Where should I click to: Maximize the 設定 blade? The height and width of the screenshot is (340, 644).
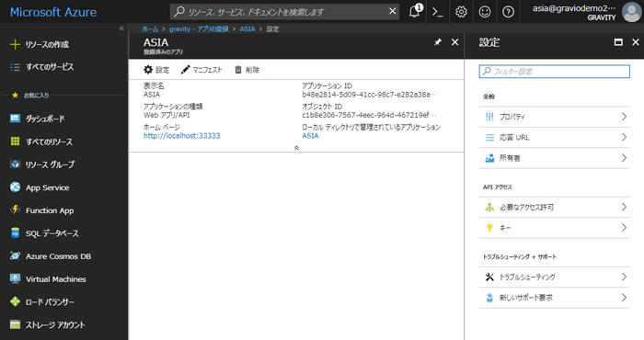[x=618, y=42]
